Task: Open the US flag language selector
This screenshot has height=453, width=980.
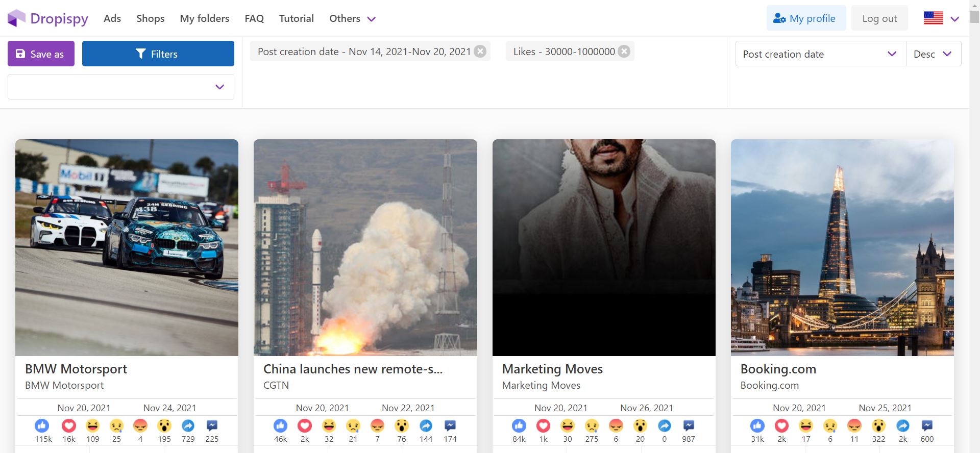Action: (941, 18)
